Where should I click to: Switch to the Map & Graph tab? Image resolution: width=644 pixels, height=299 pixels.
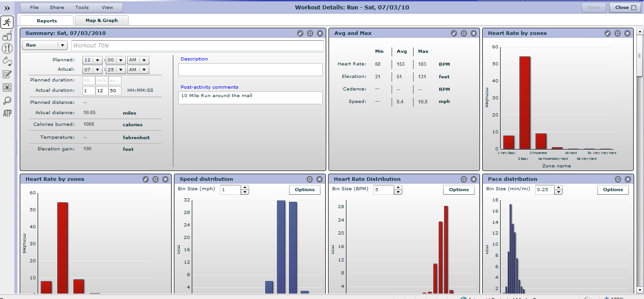pos(102,21)
